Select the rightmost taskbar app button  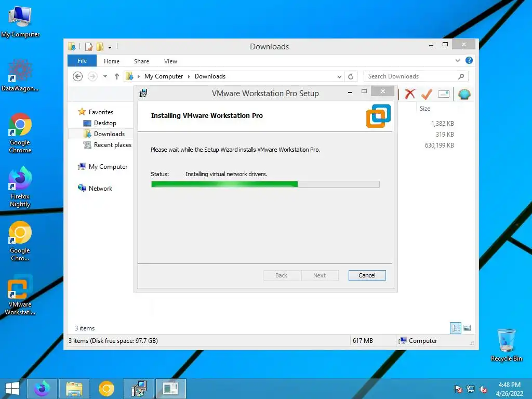coord(170,389)
